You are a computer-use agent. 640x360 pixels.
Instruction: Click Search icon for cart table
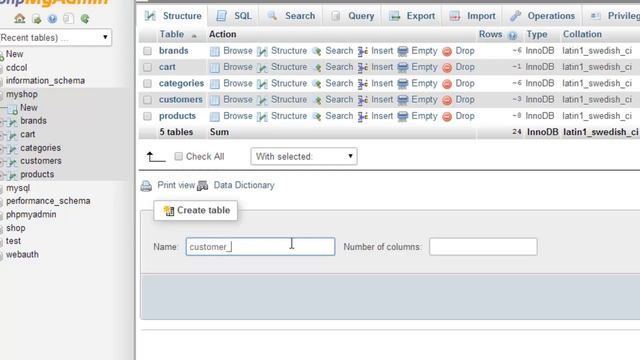(317, 67)
